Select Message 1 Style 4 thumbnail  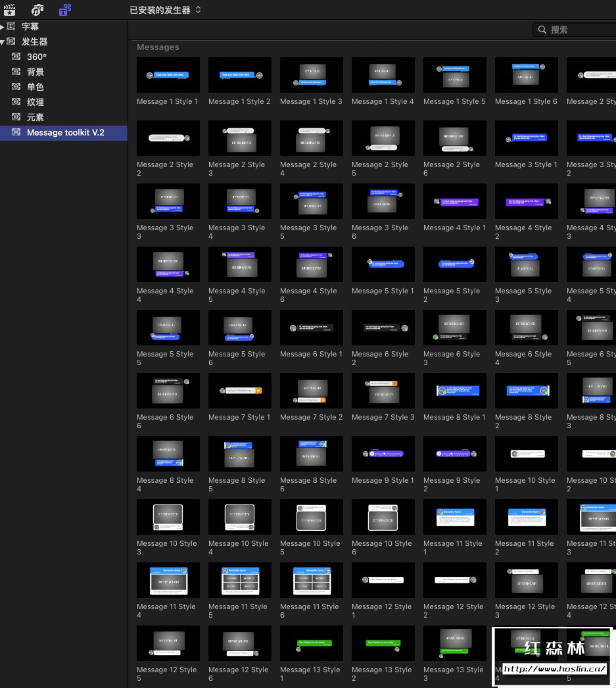[x=383, y=74]
